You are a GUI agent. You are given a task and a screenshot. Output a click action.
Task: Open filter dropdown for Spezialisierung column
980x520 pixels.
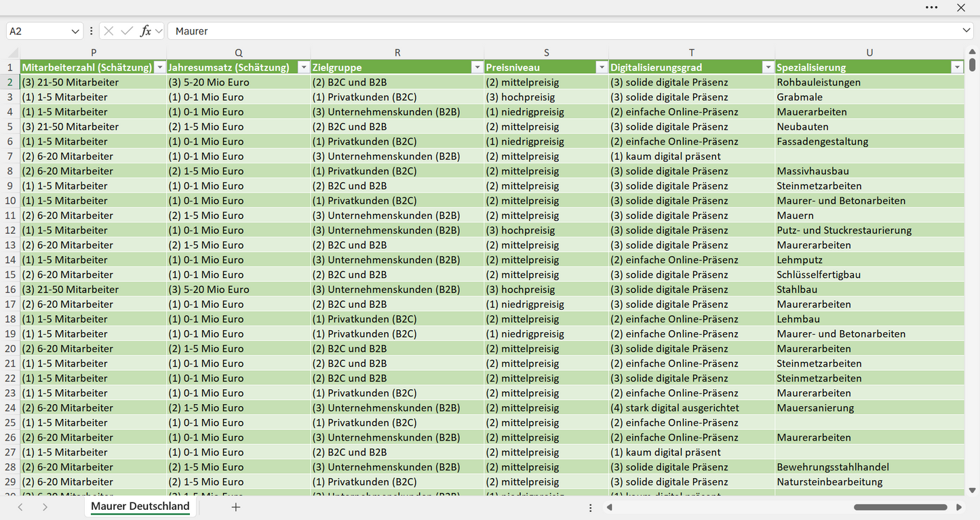(957, 67)
